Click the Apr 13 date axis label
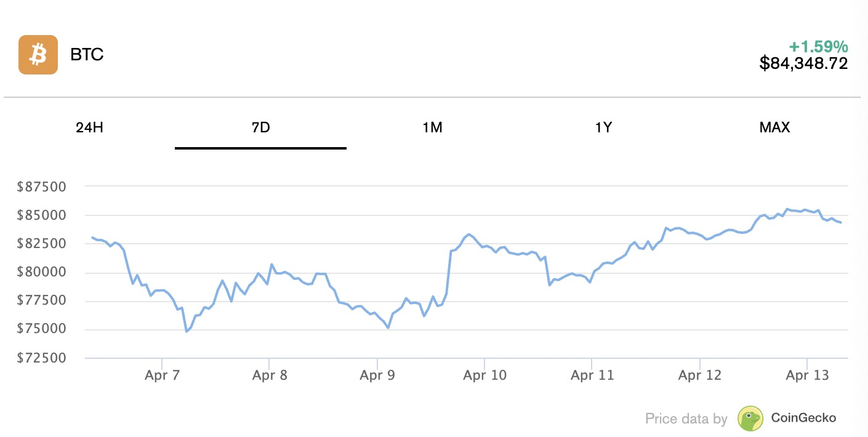The width and height of the screenshot is (868, 437). click(807, 375)
